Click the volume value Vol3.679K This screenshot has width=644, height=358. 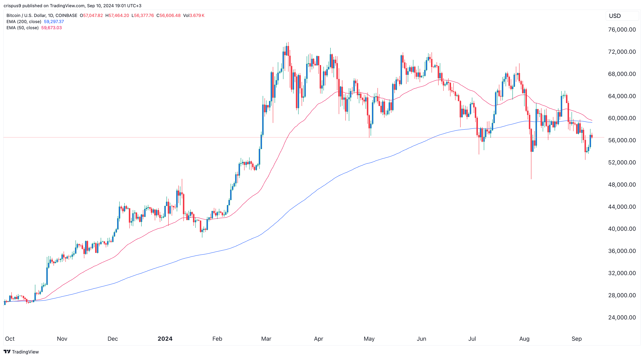pyautogui.click(x=194, y=16)
